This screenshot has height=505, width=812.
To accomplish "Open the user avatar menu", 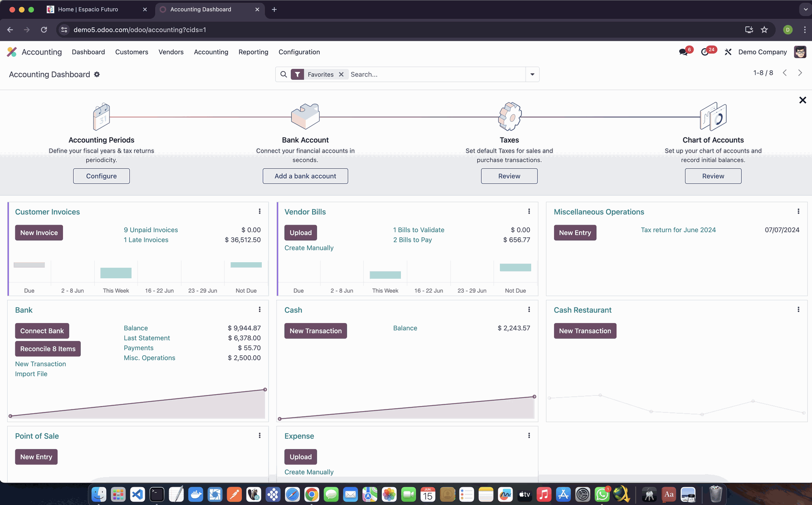I will (x=800, y=52).
